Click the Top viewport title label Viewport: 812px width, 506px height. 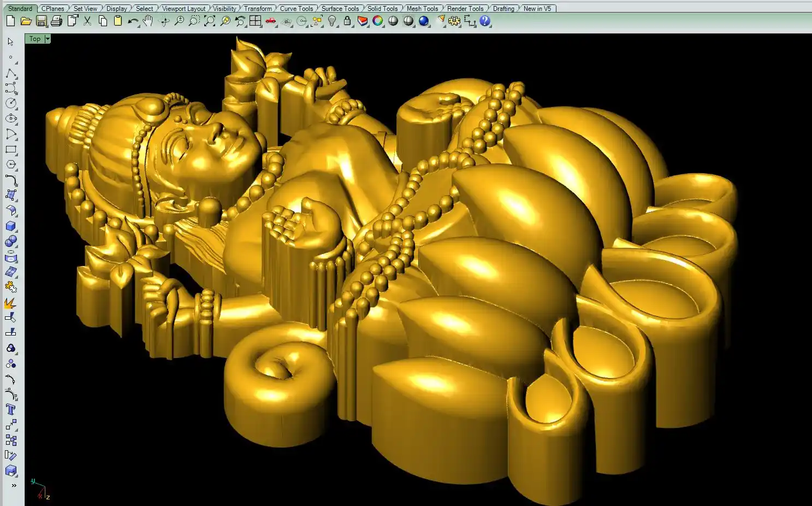[35, 39]
